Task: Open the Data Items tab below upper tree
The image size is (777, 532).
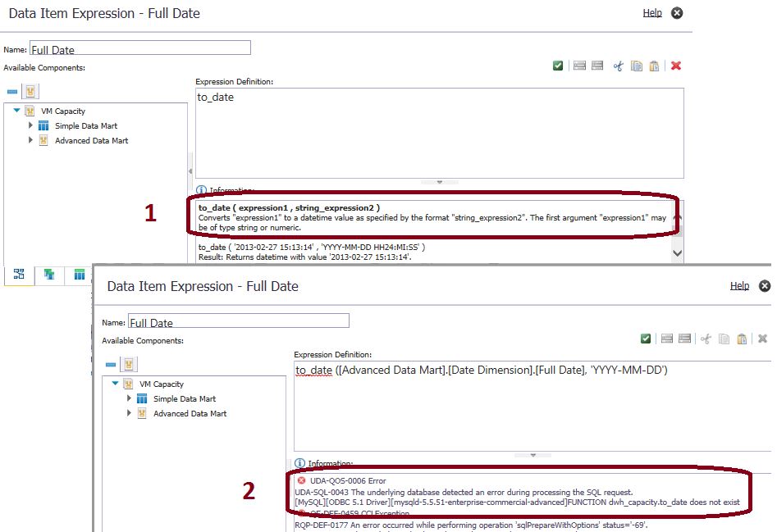Action: tap(49, 274)
